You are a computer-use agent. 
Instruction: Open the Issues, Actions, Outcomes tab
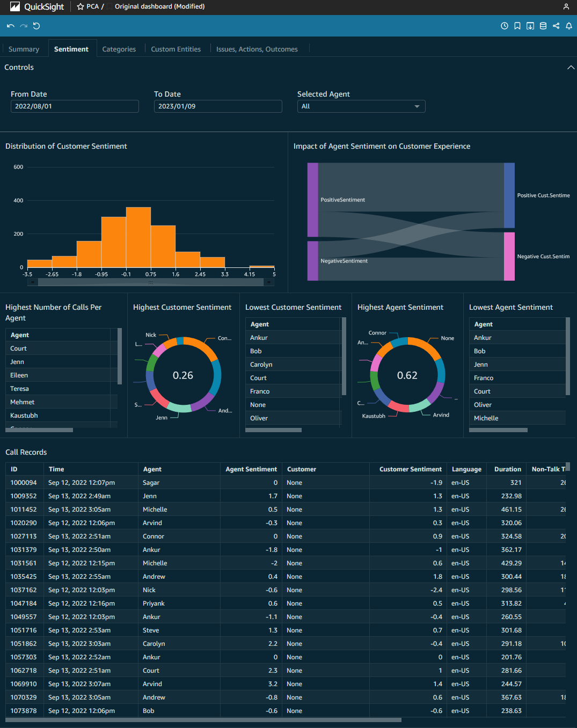[257, 49]
